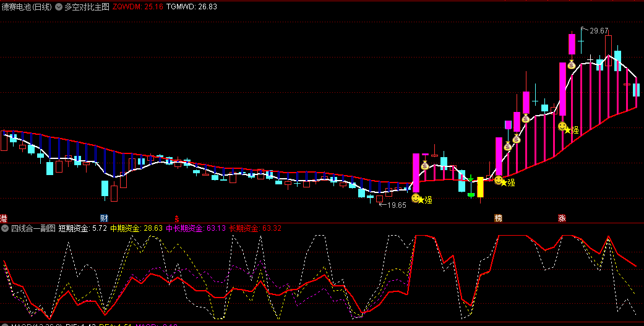Click the 涨 limit-up marker icon
The image size is (644, 326).
pyautogui.click(x=562, y=218)
